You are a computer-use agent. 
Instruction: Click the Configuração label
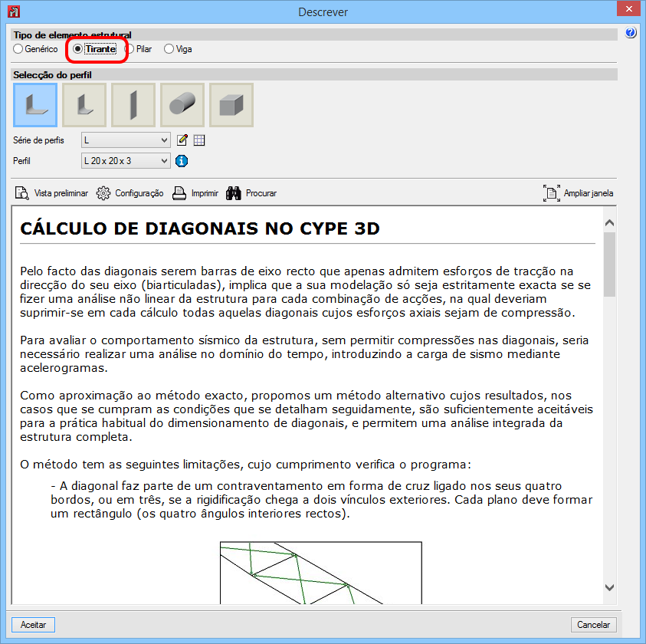coord(139,193)
